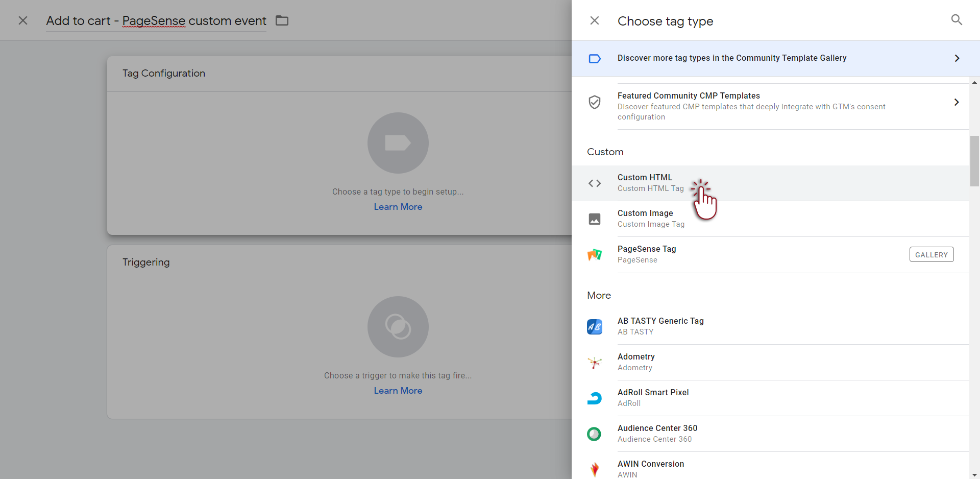
Task: Click the scrollbar down arrow
Action: (974, 474)
